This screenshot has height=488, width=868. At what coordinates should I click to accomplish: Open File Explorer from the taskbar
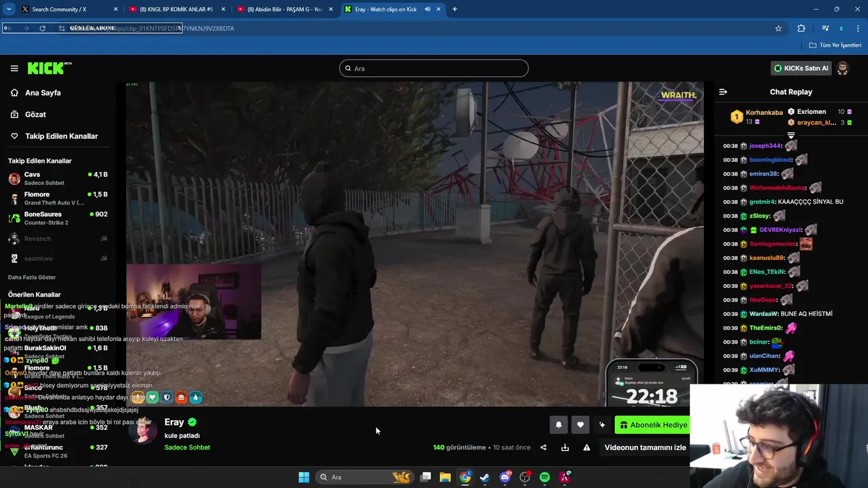point(445,477)
